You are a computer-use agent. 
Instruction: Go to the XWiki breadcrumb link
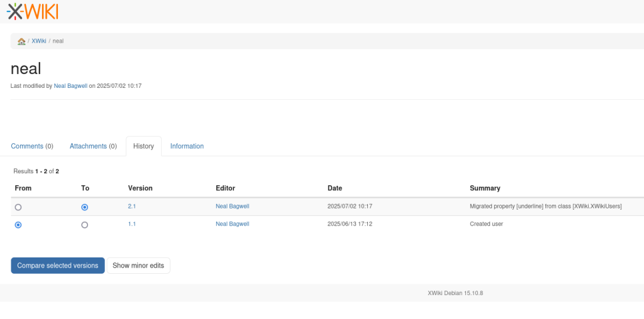[39, 41]
